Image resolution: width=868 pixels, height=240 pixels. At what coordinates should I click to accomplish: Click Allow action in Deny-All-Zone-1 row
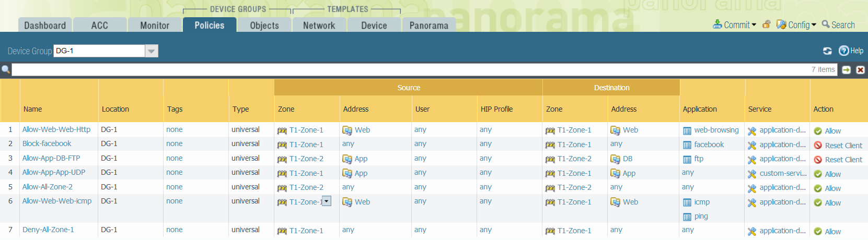pyautogui.click(x=833, y=232)
